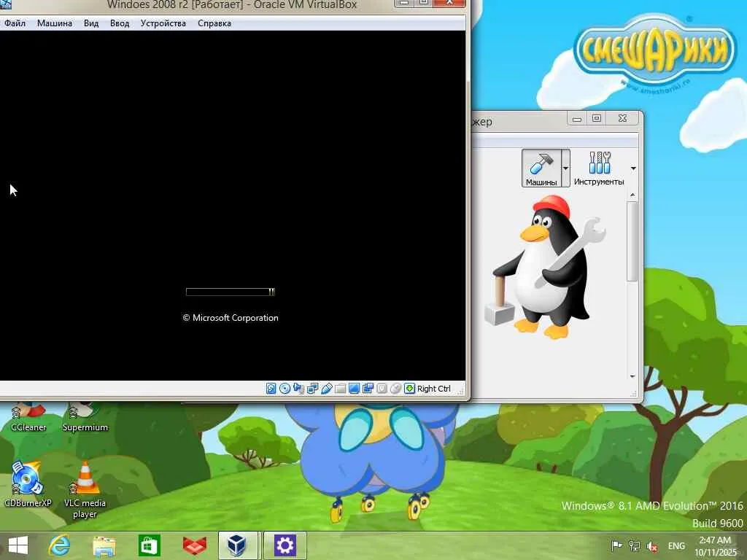Click the hard disk activity indicator in VM status bar
This screenshot has width=747, height=560.
(x=271, y=389)
